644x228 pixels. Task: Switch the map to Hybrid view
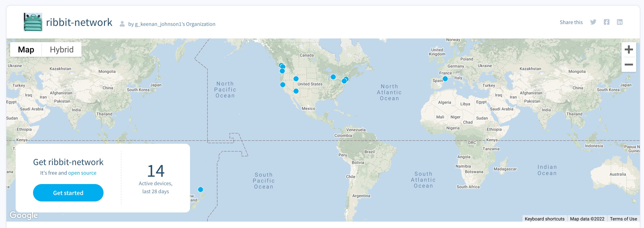point(62,49)
